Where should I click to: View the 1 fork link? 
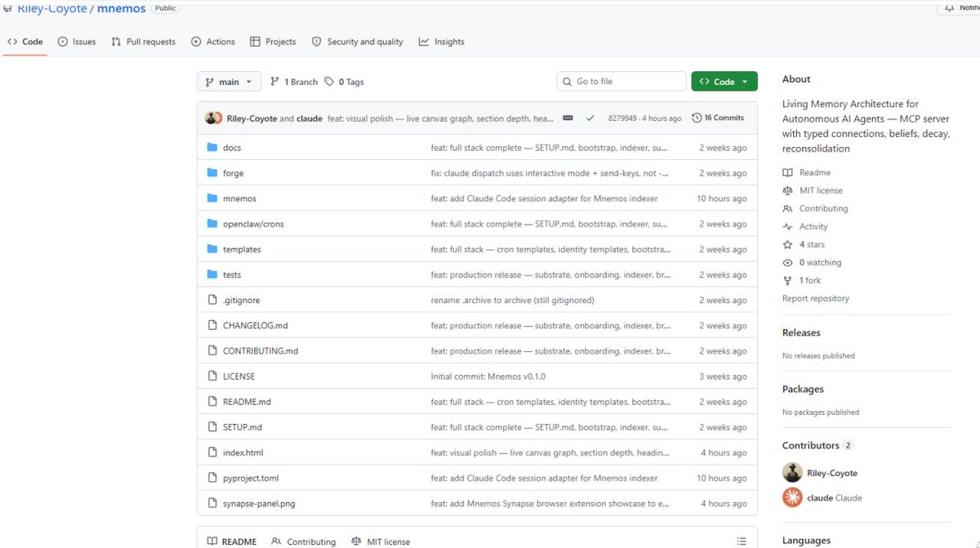pyautogui.click(x=802, y=280)
